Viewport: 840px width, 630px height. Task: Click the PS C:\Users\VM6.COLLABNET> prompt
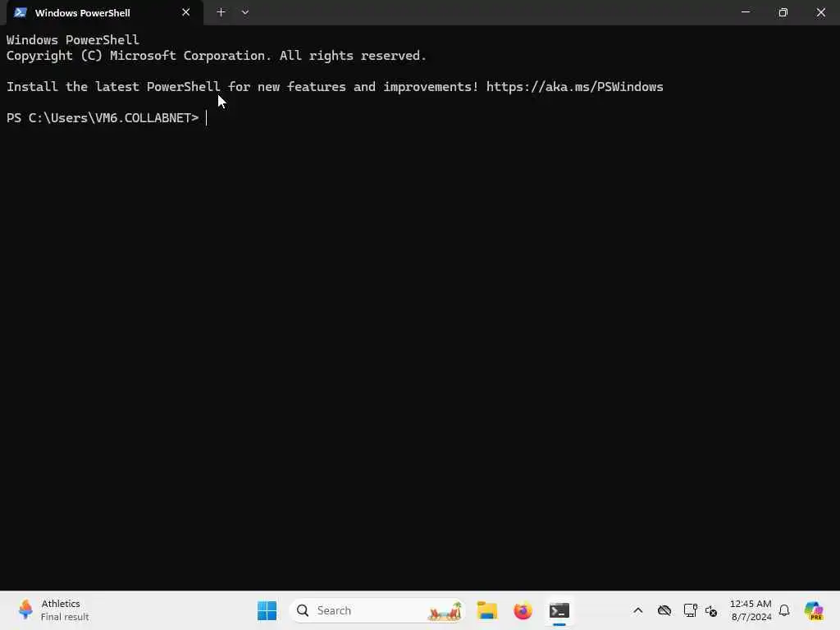(103, 118)
